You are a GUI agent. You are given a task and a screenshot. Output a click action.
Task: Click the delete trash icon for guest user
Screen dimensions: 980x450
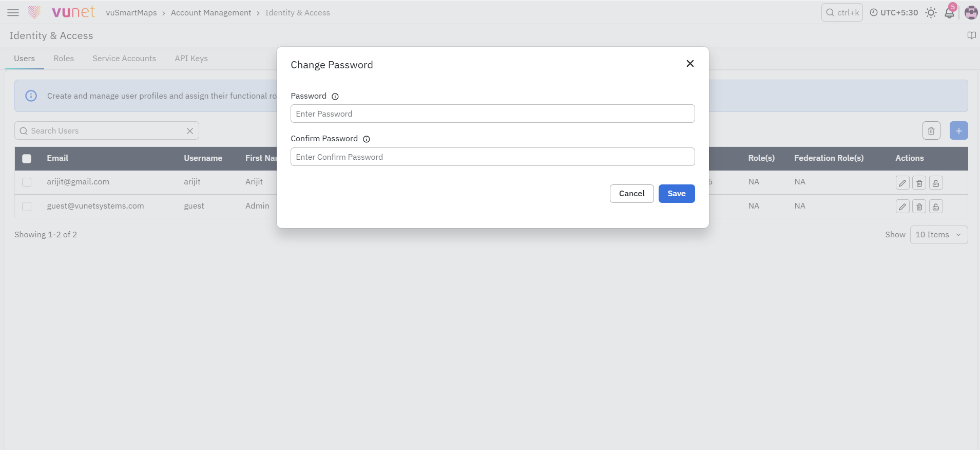tap(919, 207)
